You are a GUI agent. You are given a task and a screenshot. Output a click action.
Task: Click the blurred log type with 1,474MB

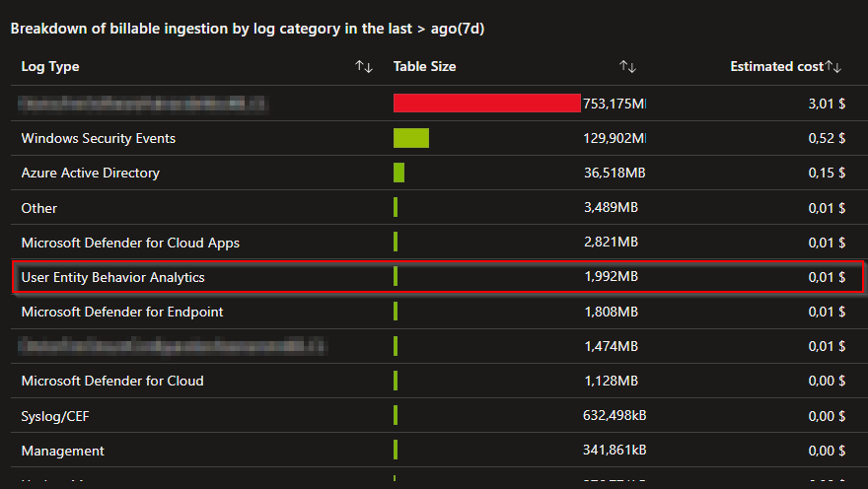(x=173, y=346)
